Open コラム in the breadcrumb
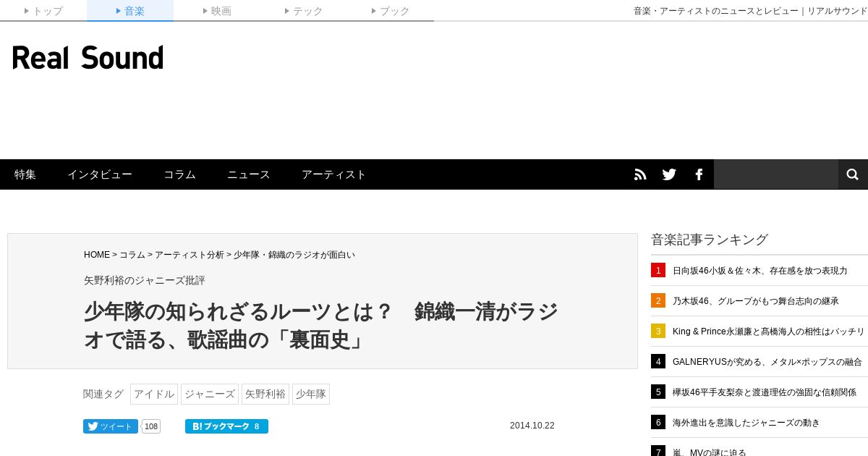Screen dimensions: 868x456 click(x=132, y=255)
